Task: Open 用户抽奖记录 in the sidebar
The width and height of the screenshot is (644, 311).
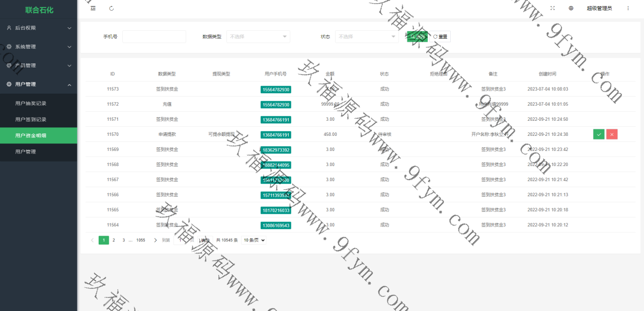Action: (31, 103)
